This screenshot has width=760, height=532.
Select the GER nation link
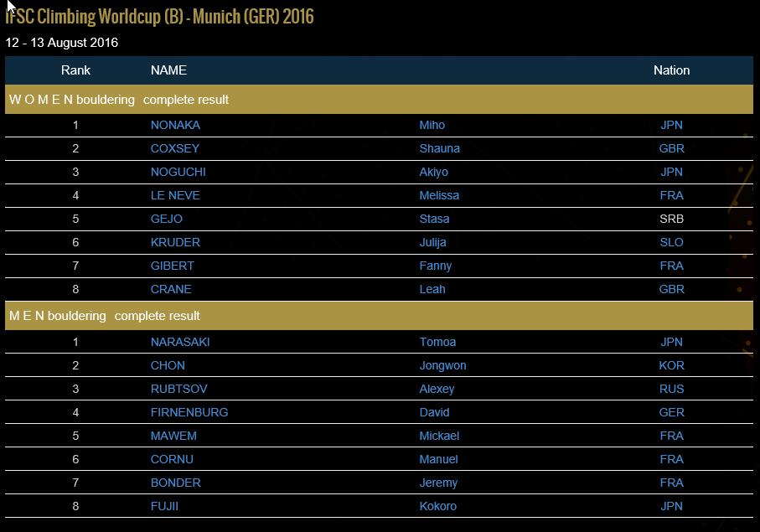[671, 412]
